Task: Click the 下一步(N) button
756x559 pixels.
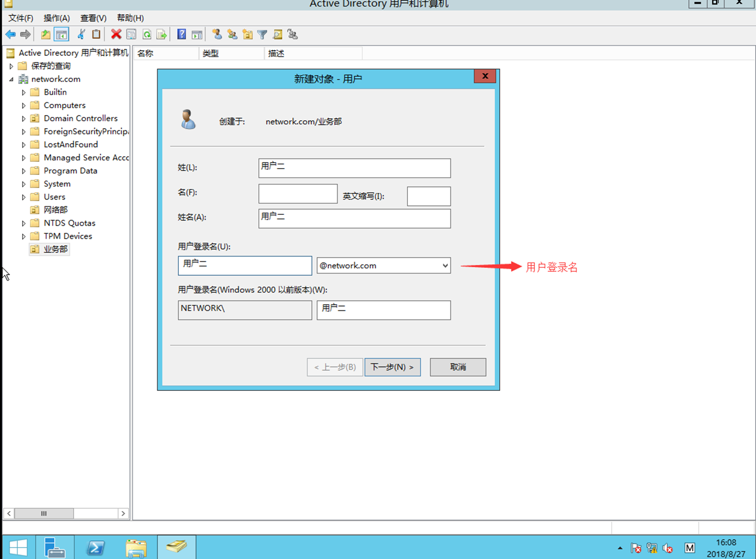Action: coord(393,367)
